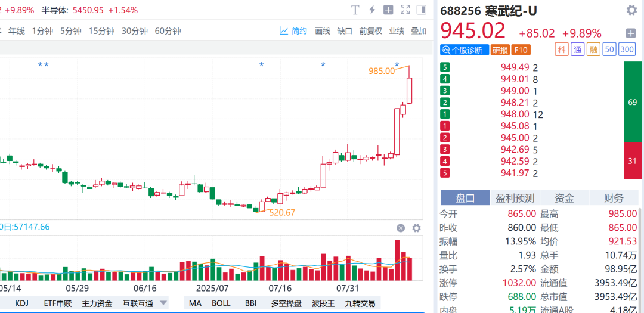Select the 波段王 indicator
The image size is (644, 313).
click(x=323, y=303)
